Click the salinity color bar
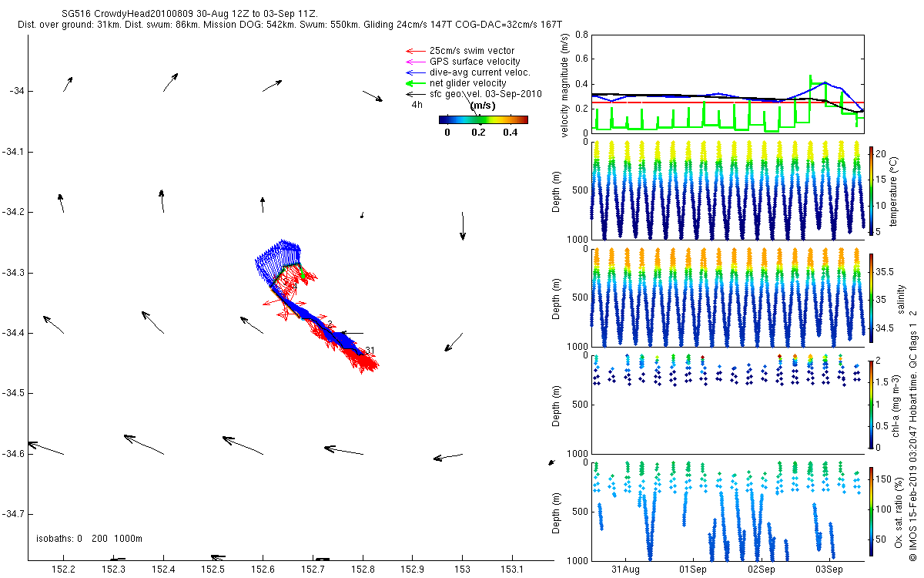 [x=872, y=297]
